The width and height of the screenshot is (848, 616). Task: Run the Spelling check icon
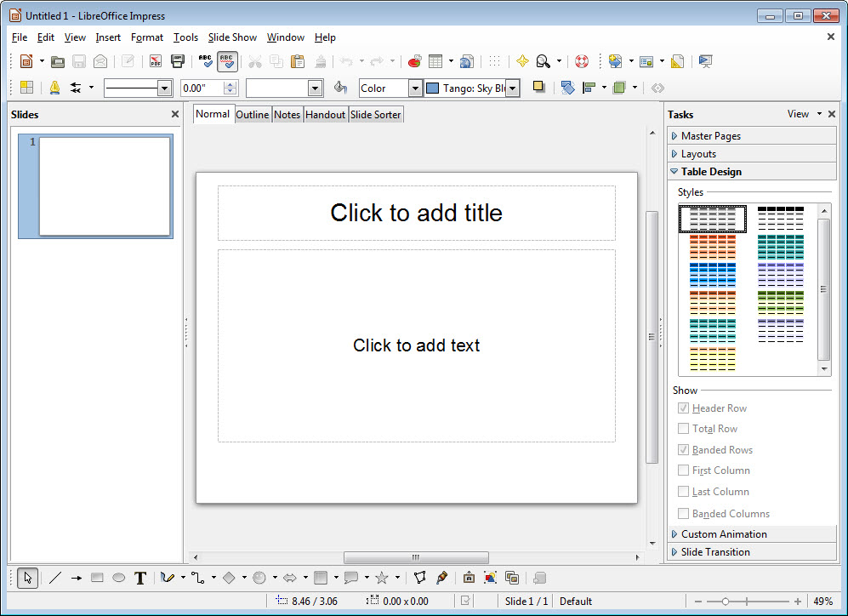[x=206, y=61]
